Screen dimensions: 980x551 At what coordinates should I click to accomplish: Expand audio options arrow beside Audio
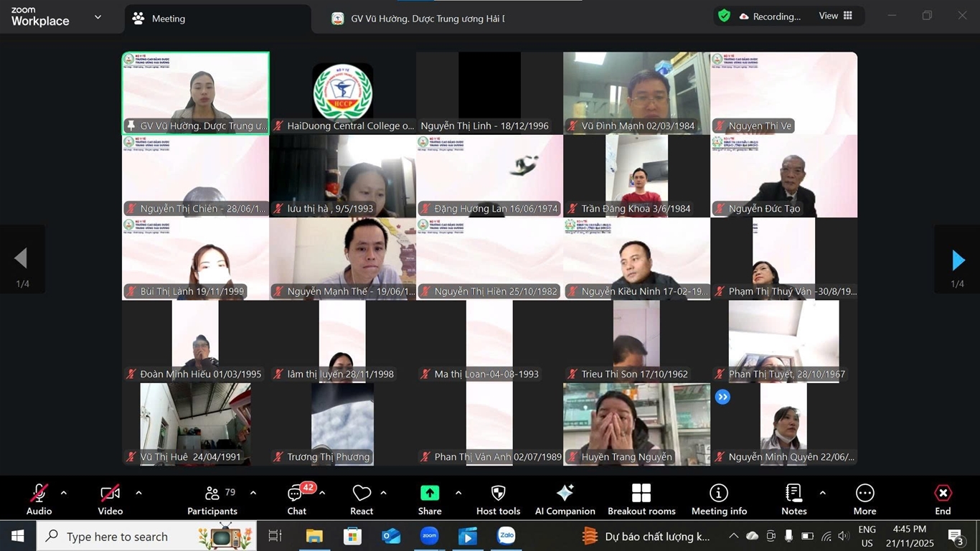(x=64, y=493)
